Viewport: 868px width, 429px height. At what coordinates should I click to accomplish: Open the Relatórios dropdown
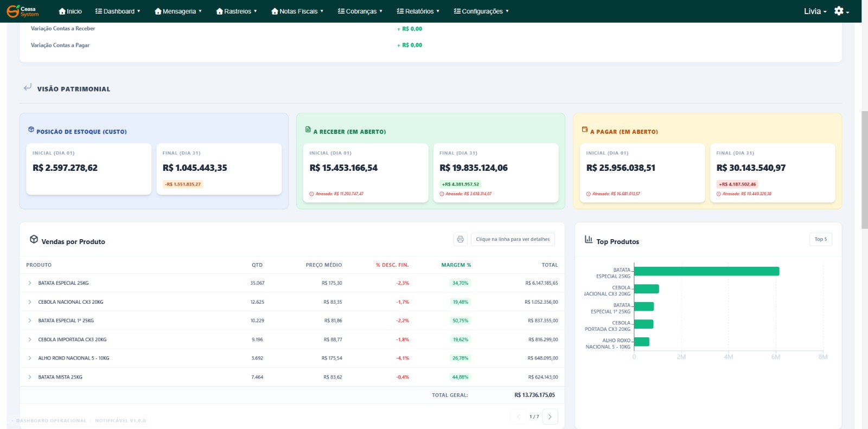[x=418, y=11]
